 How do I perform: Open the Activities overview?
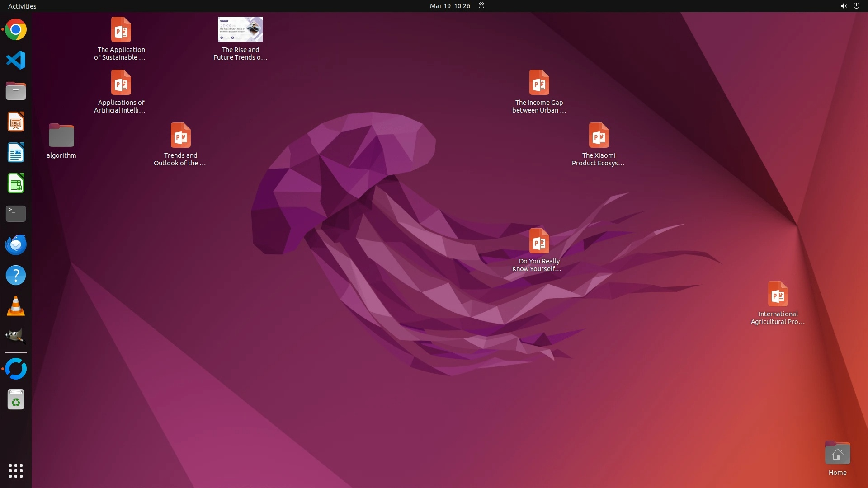22,6
